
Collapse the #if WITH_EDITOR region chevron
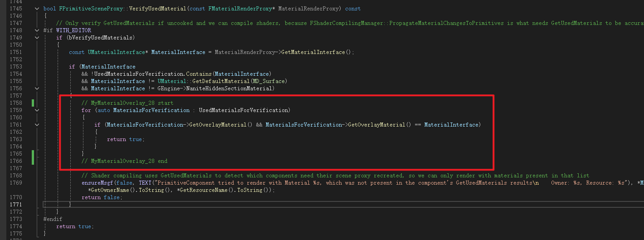click(37, 30)
